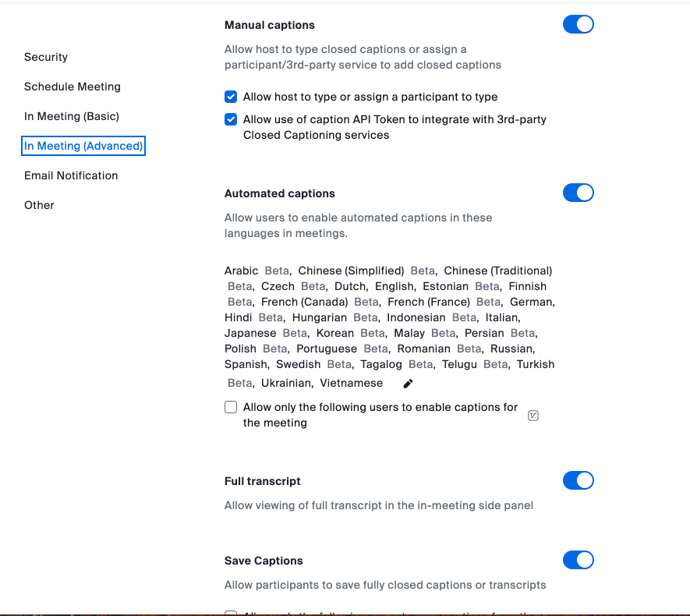Image resolution: width=690 pixels, height=616 pixels.
Task: Open the Email Notification section
Action: [x=70, y=175]
